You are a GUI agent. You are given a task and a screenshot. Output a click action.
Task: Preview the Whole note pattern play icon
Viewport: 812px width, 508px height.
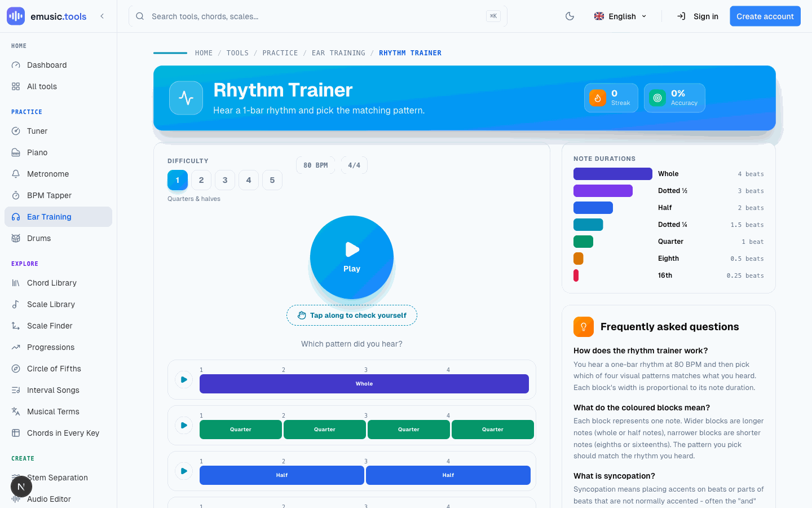click(x=184, y=380)
